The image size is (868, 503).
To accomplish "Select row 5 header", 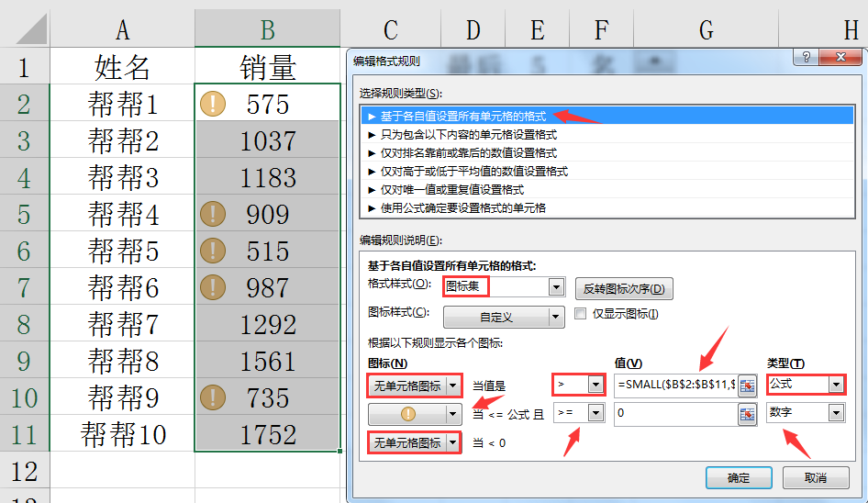I will 25,213.
